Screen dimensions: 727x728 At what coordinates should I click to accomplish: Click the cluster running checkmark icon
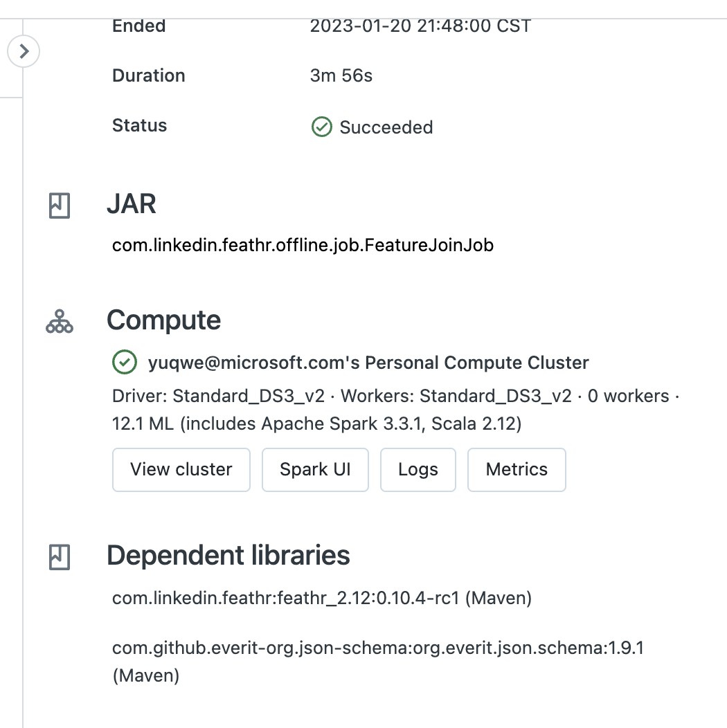(124, 362)
